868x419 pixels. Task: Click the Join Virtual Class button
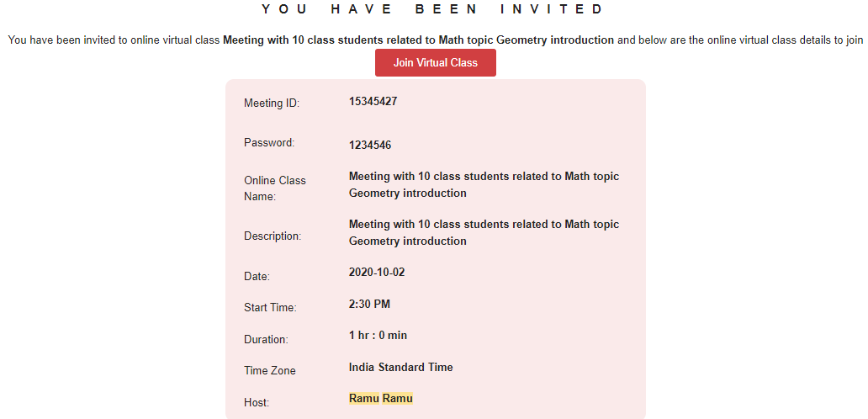(435, 62)
